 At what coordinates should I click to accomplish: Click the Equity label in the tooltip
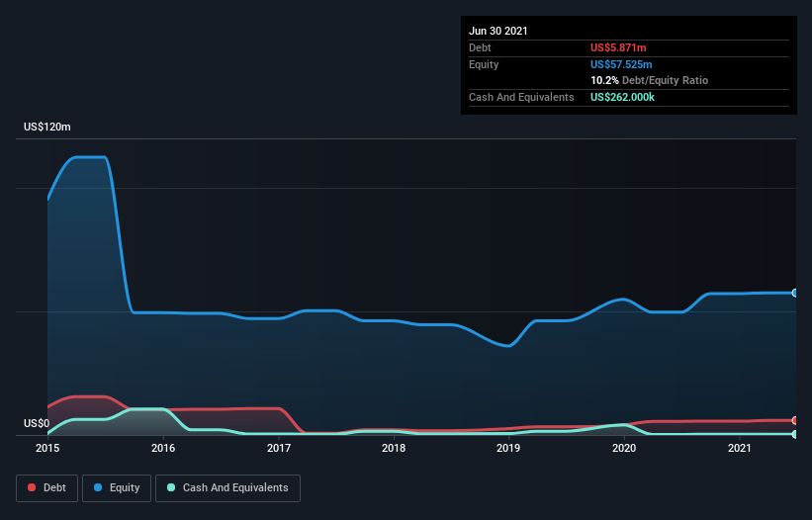click(x=484, y=64)
